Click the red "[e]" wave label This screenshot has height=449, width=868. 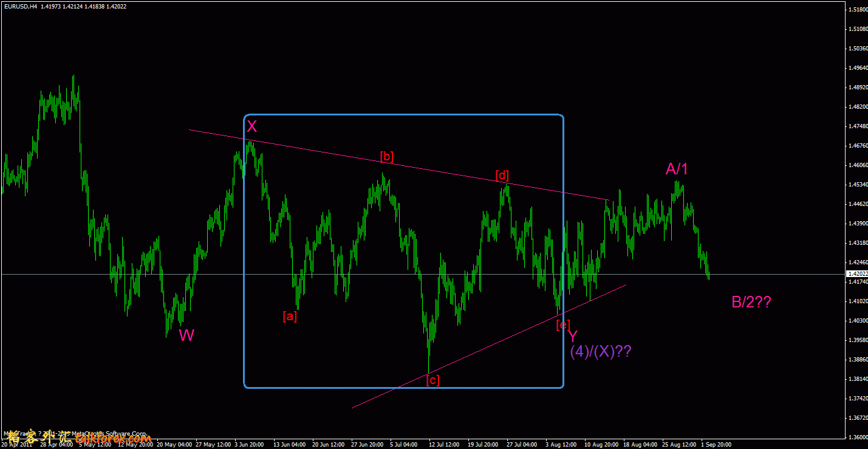pyautogui.click(x=563, y=324)
